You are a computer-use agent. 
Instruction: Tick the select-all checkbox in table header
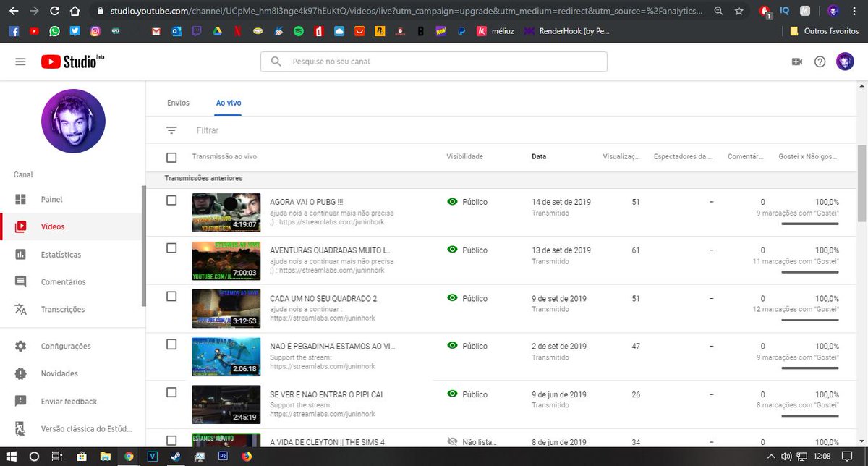[171, 157]
